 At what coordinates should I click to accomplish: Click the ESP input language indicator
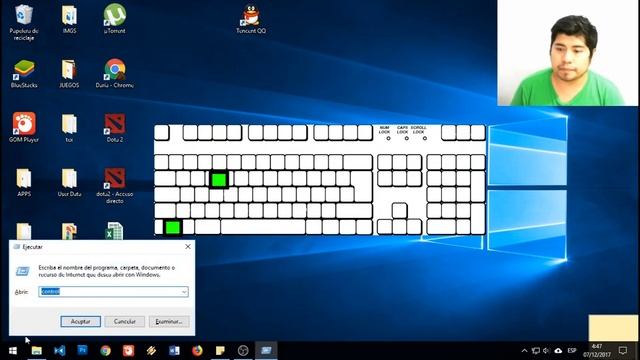[x=572, y=351]
